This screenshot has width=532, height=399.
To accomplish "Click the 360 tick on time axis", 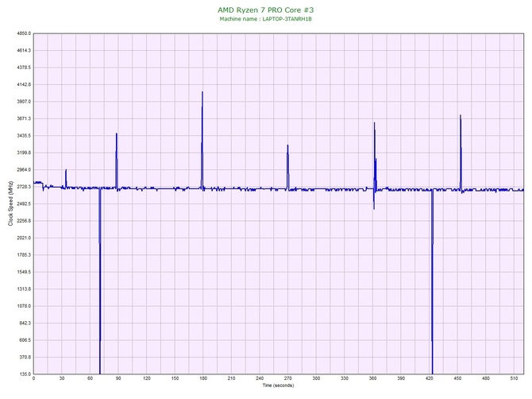I will pyautogui.click(x=372, y=378).
